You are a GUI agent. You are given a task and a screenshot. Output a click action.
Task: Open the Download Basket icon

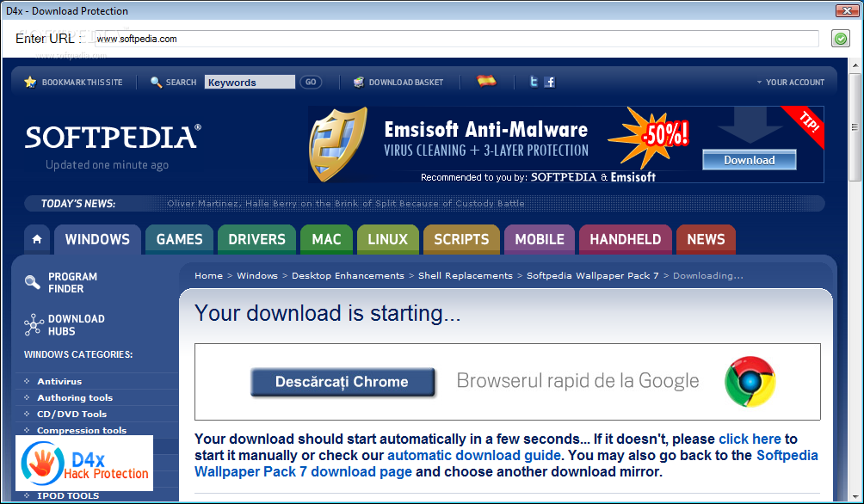point(359,82)
